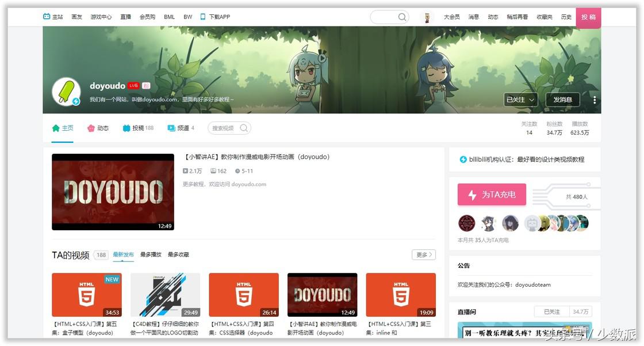Click the 搜索视频 input field

pyautogui.click(x=229, y=128)
